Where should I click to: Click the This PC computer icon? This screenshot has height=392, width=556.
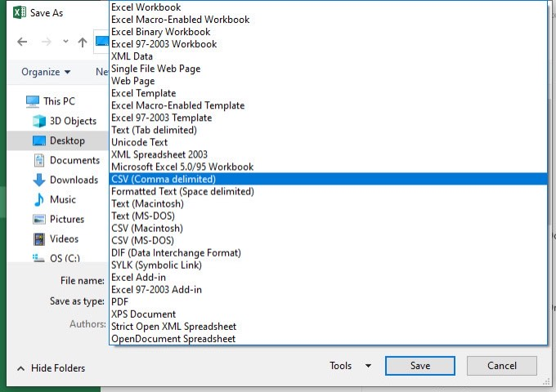click(x=33, y=101)
